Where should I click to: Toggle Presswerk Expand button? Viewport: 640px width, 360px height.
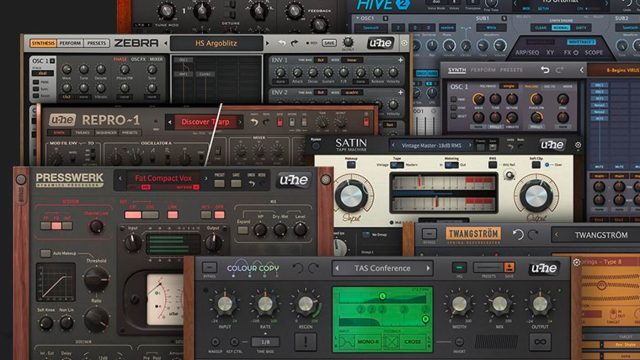pyautogui.click(x=243, y=230)
